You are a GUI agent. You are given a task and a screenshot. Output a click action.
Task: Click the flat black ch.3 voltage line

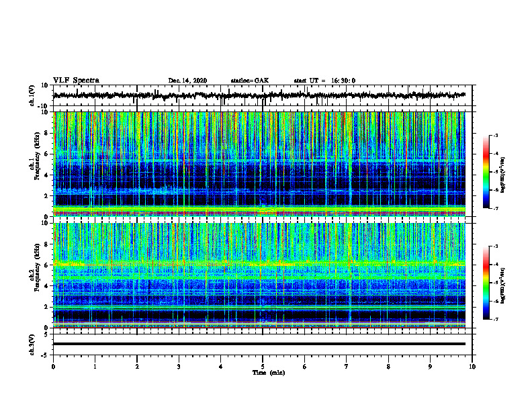(x=259, y=344)
